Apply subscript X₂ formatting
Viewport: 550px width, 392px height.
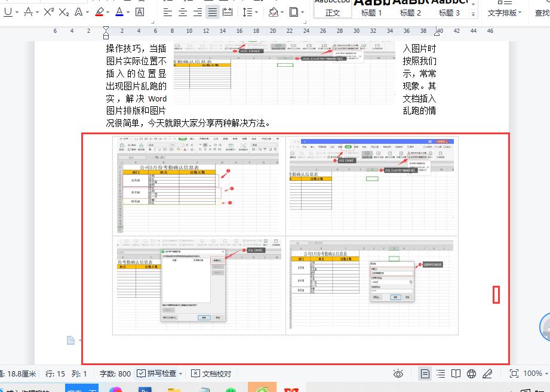click(64, 12)
